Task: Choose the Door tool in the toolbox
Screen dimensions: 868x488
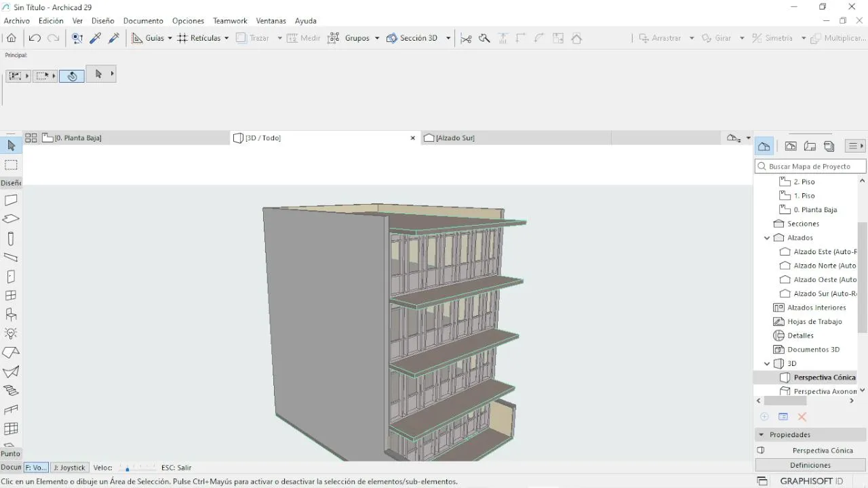Action: click(x=11, y=277)
